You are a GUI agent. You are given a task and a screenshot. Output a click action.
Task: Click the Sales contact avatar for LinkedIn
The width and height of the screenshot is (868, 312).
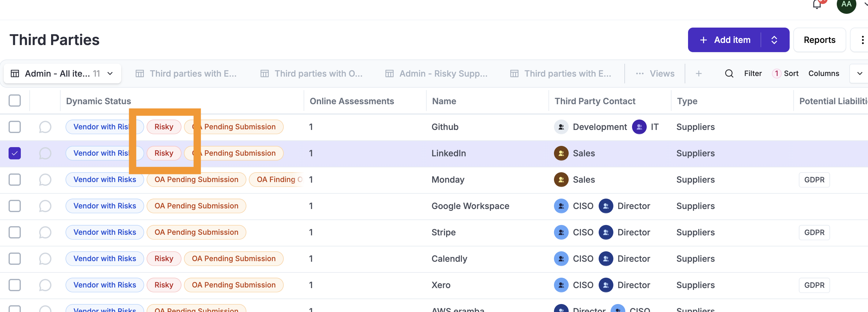point(561,154)
